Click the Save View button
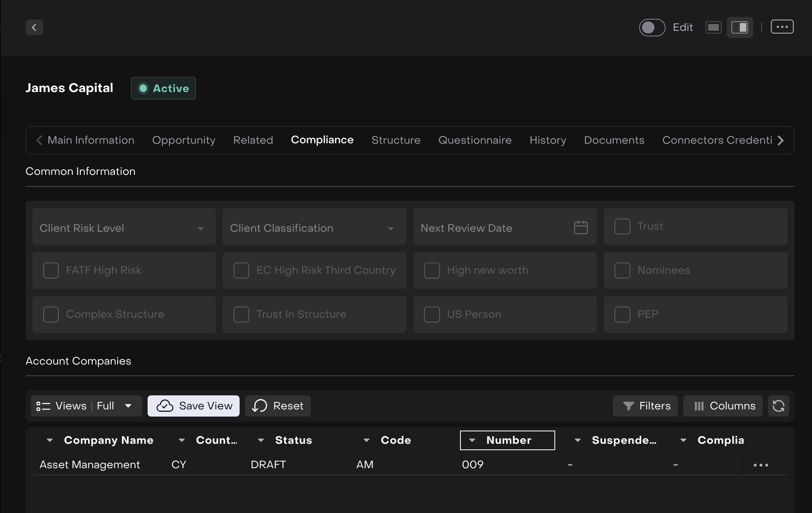 (194, 406)
